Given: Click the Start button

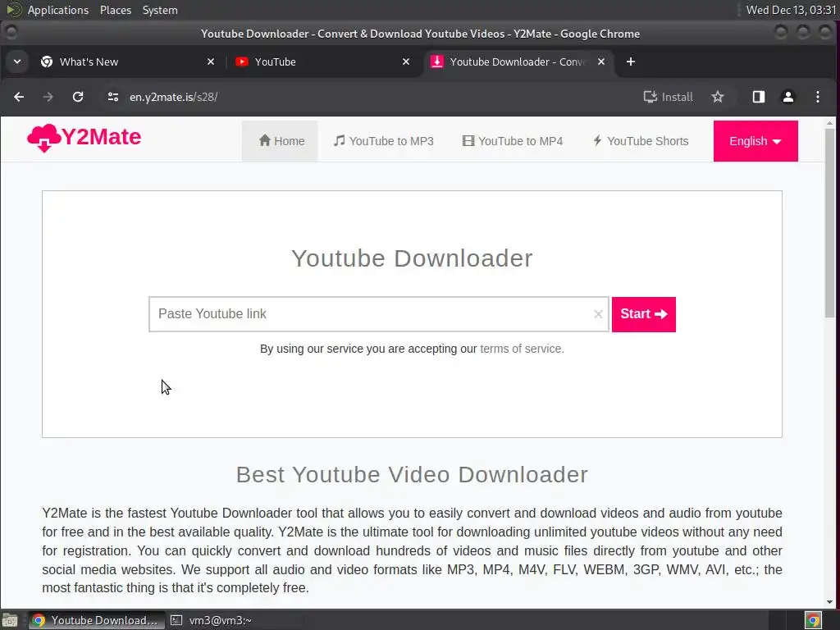Looking at the screenshot, I should click(643, 314).
